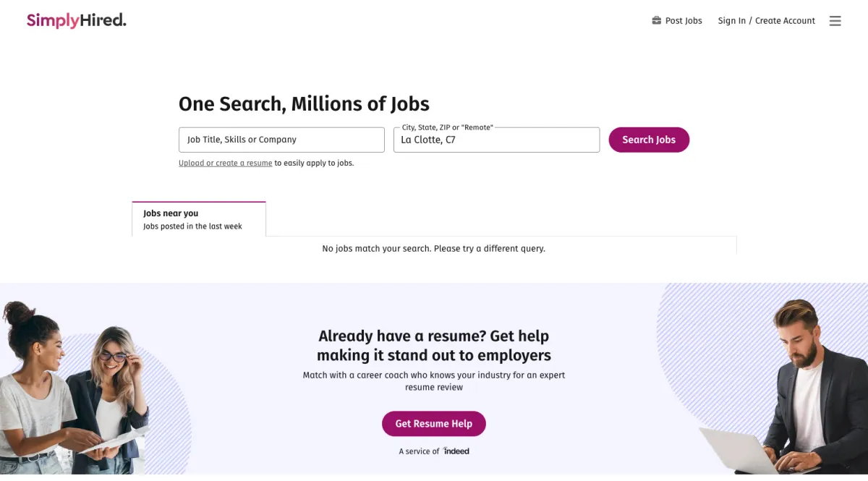Click the One Search, Millions of Jobs heading
868x481 pixels.
point(304,104)
